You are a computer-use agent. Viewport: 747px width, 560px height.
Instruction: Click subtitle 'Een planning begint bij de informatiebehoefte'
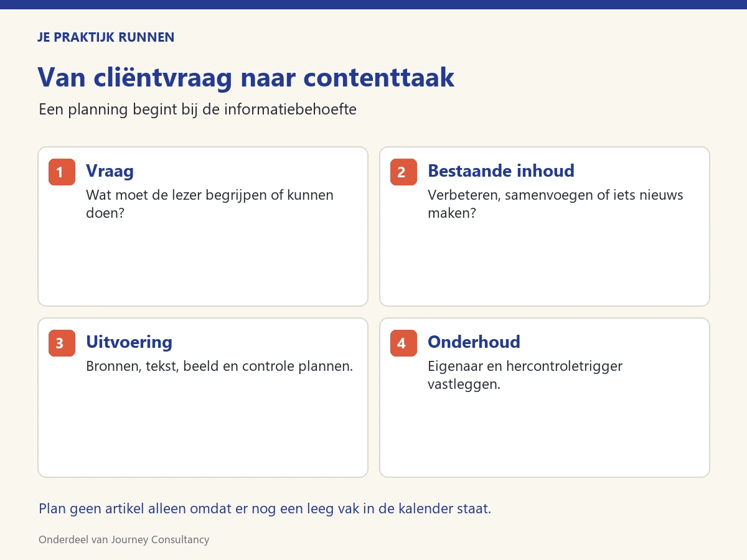coord(197,110)
